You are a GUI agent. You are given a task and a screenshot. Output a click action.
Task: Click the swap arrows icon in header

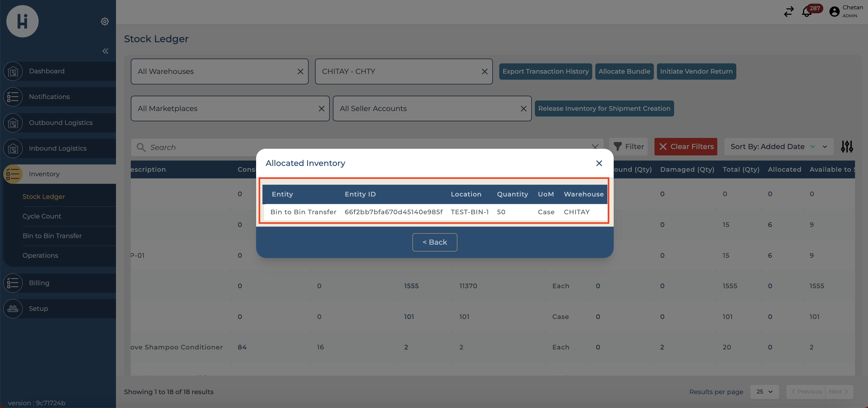(x=789, y=12)
